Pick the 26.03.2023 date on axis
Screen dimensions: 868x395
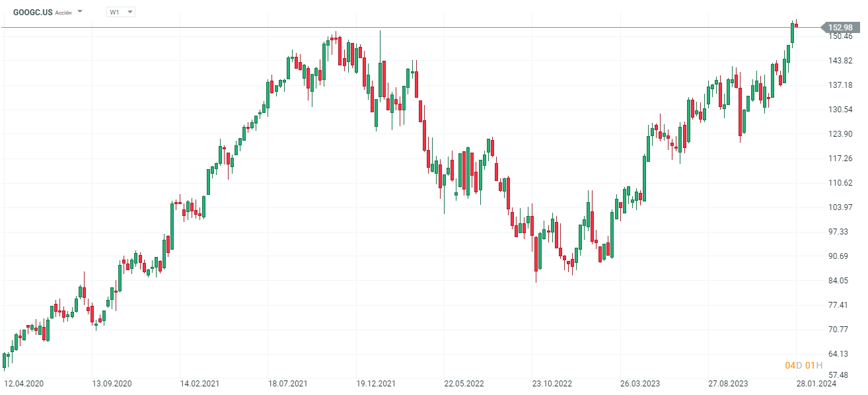pos(640,383)
